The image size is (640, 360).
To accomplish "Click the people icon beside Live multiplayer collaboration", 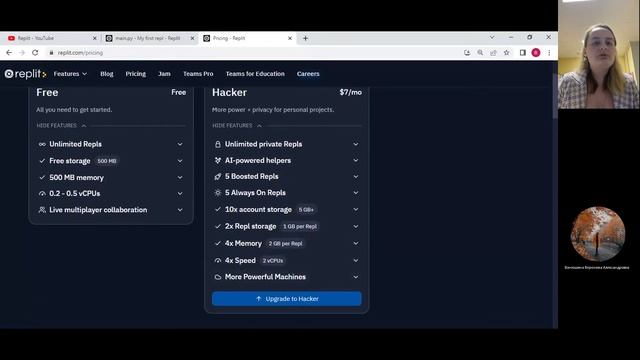I will pyautogui.click(x=42, y=210).
